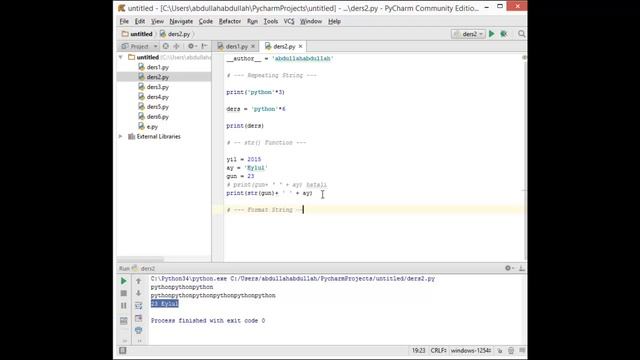
Task: Open the File menu
Action: (x=124, y=21)
